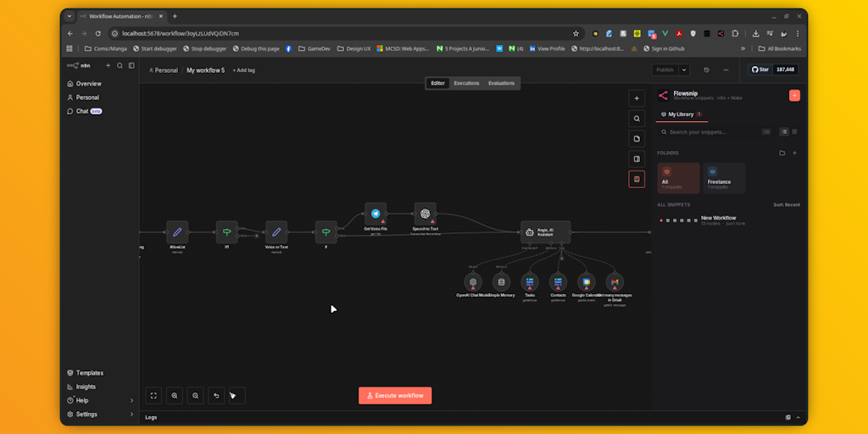
Task: Click the Get Voice File Telegram node
Action: point(376,213)
